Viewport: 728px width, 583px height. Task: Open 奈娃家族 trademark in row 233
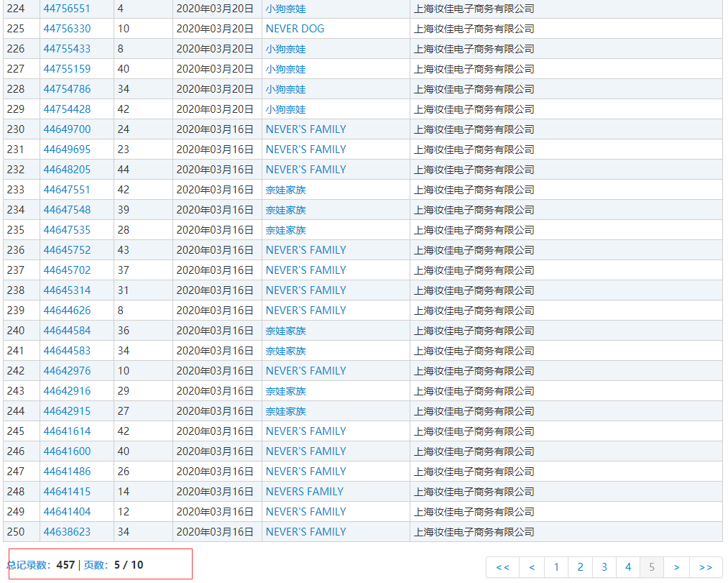tap(285, 190)
